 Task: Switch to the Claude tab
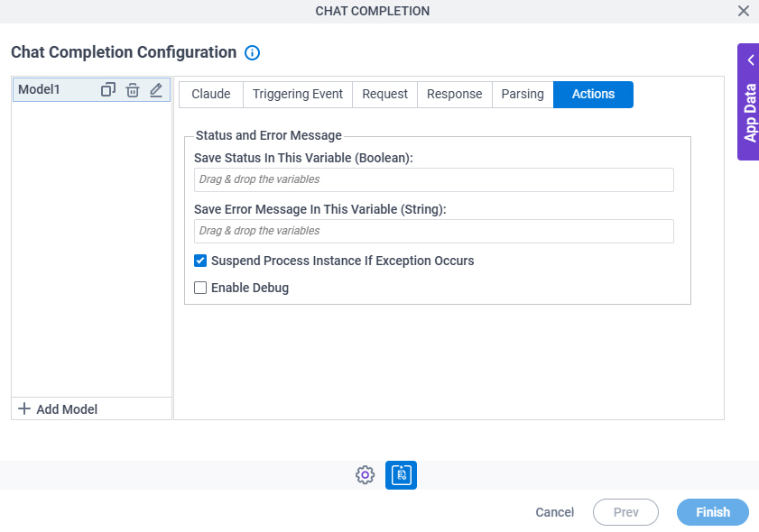tap(211, 95)
